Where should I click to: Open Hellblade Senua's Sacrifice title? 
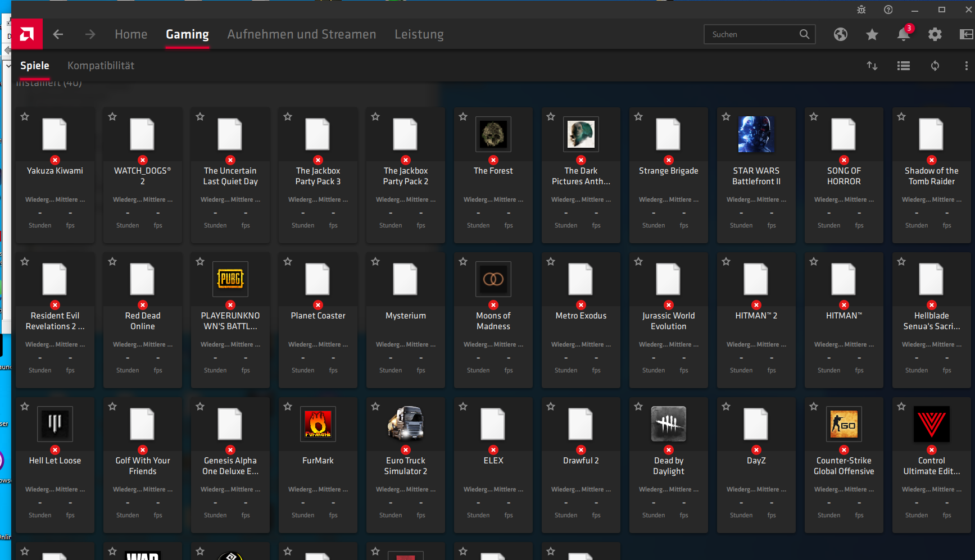click(x=932, y=321)
